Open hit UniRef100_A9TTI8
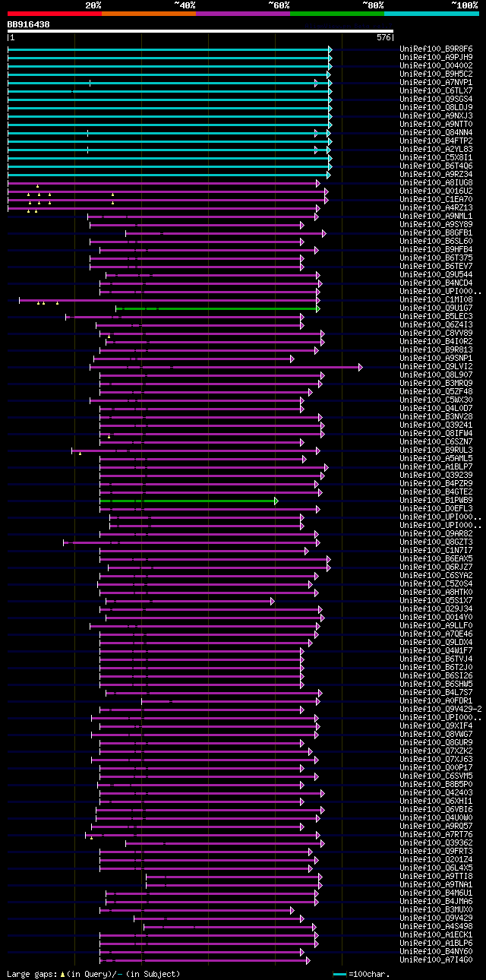 pyautogui.click(x=436, y=876)
